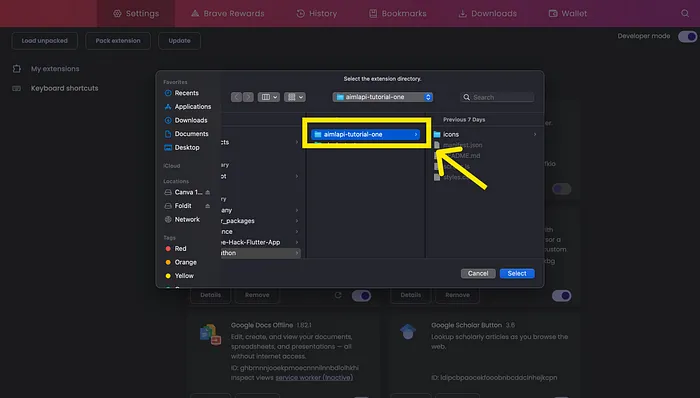Select the Orange tag
This screenshot has height=398, width=700.
185,262
